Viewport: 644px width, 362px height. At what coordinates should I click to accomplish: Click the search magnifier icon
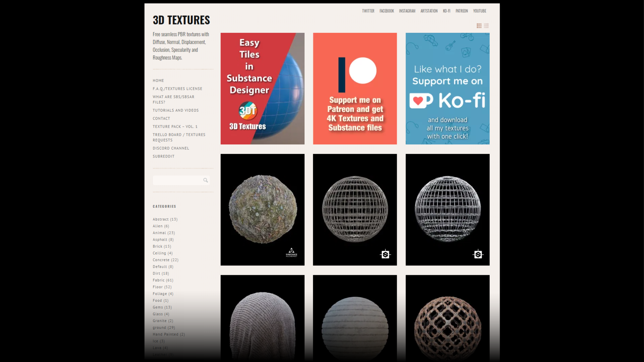coord(206,180)
